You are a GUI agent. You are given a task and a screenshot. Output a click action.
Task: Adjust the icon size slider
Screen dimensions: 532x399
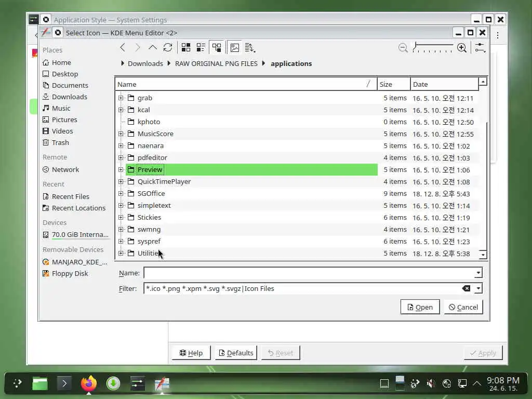coord(433,48)
